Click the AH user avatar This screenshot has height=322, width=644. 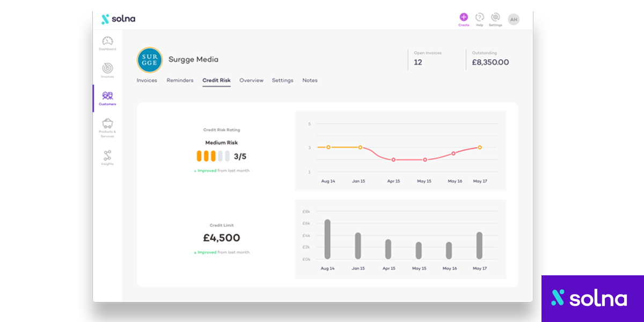(514, 19)
